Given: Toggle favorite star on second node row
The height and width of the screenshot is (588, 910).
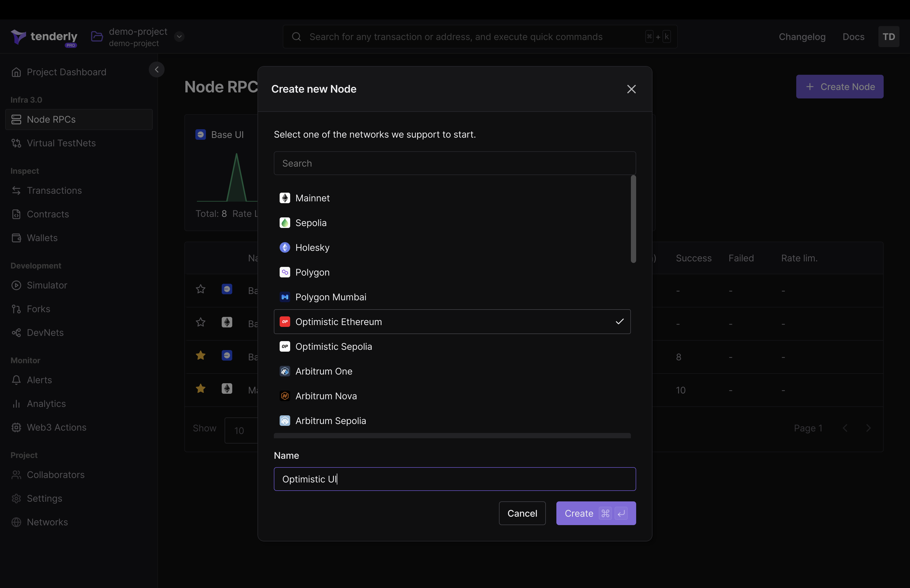Looking at the screenshot, I should click(200, 323).
